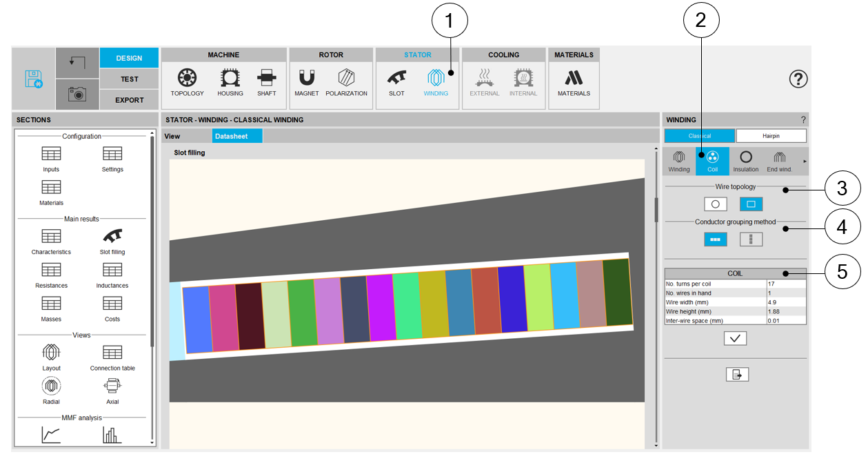Click the save project icon

click(34, 79)
